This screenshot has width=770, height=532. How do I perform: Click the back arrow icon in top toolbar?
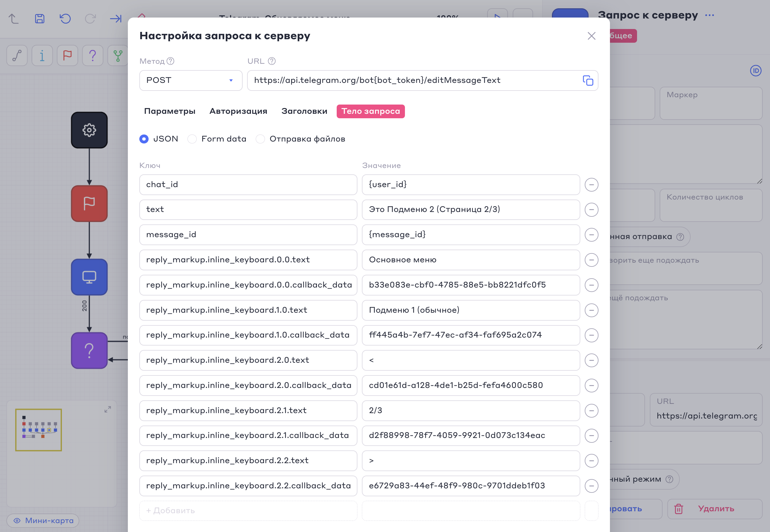coord(14,19)
